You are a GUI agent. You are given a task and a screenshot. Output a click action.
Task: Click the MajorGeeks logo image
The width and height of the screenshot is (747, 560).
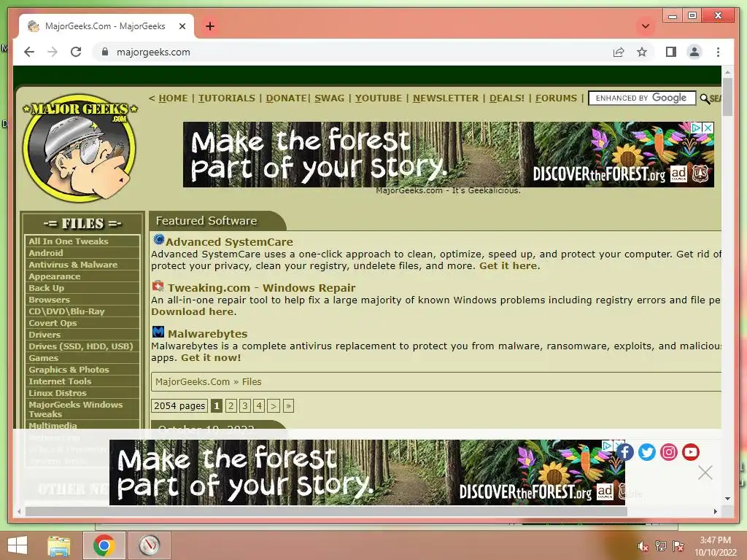tap(80, 147)
